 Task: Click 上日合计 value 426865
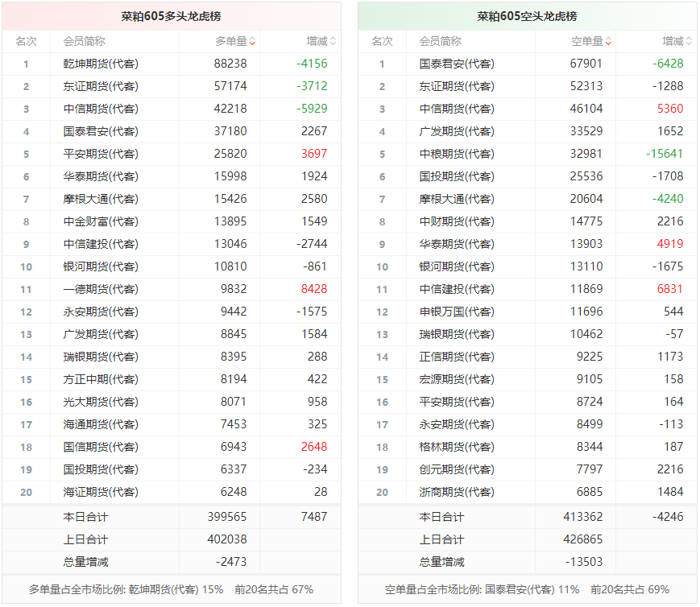click(x=583, y=539)
